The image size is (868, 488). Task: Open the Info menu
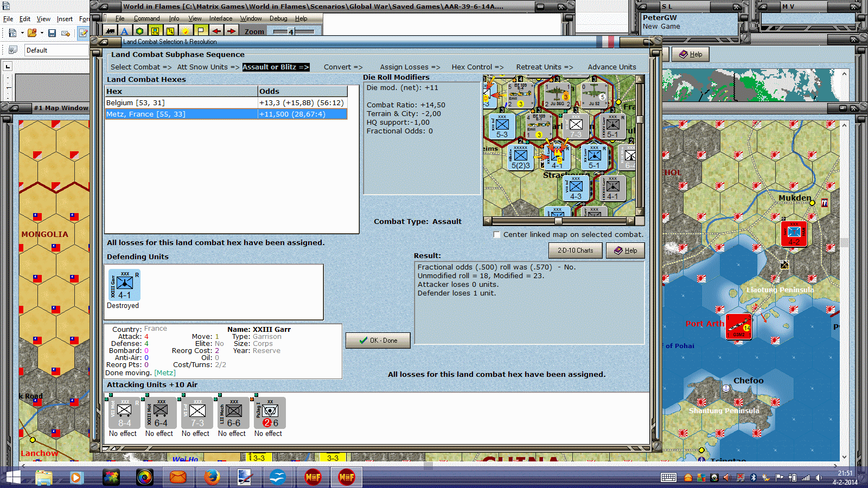(174, 18)
